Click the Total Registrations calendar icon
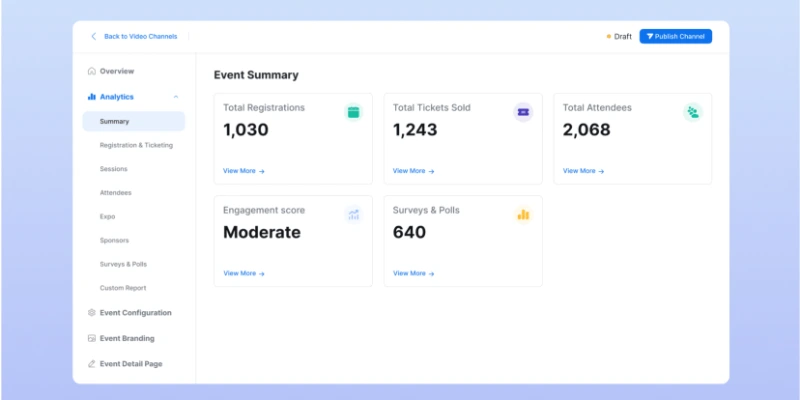The image size is (800, 400). (353, 112)
